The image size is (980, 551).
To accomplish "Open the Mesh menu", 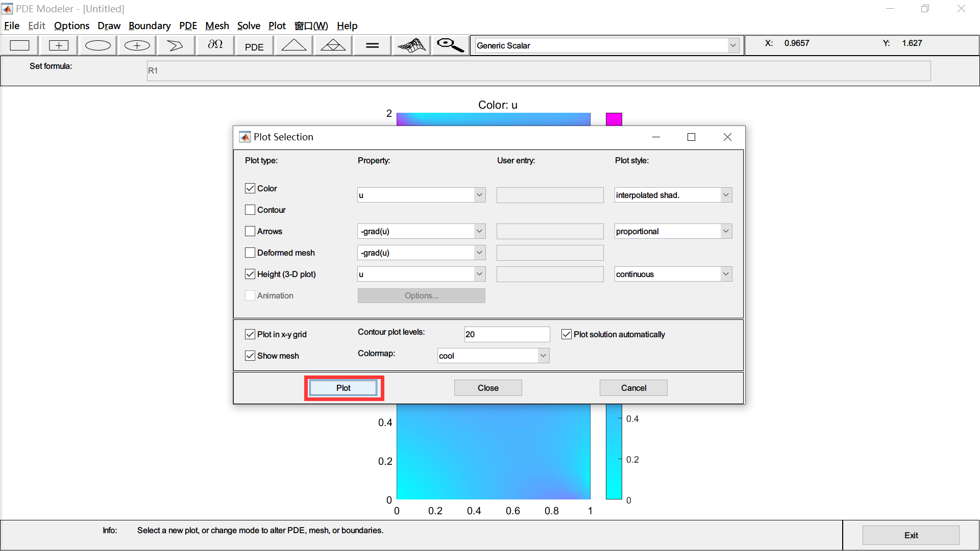I will [x=217, y=26].
